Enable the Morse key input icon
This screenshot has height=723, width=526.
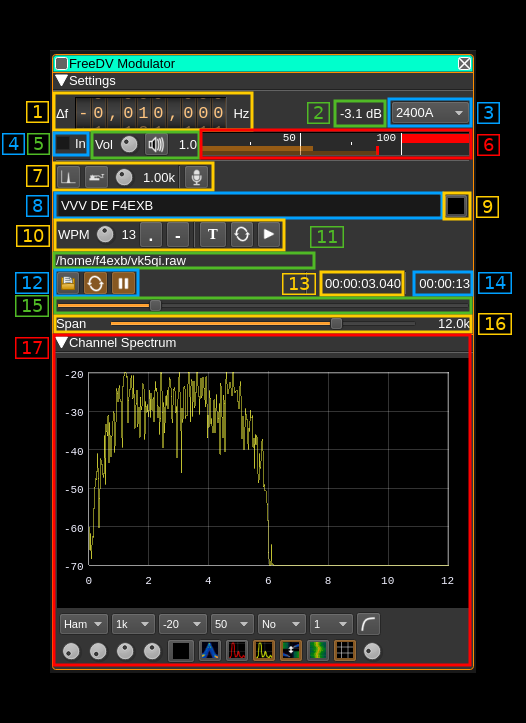(x=96, y=177)
